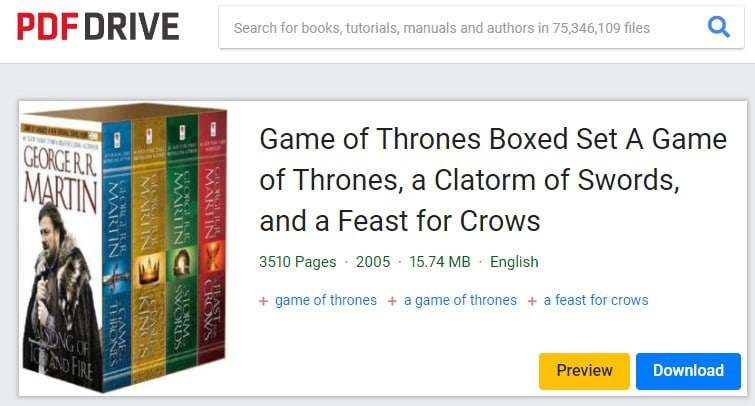
Task: Hit the blue Download button
Action: coord(688,371)
